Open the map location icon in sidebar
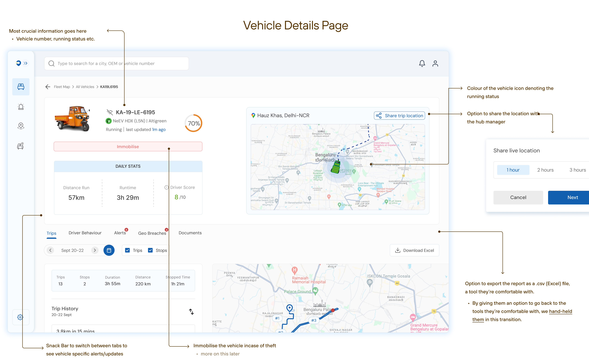The image size is (589, 364). coord(21,126)
